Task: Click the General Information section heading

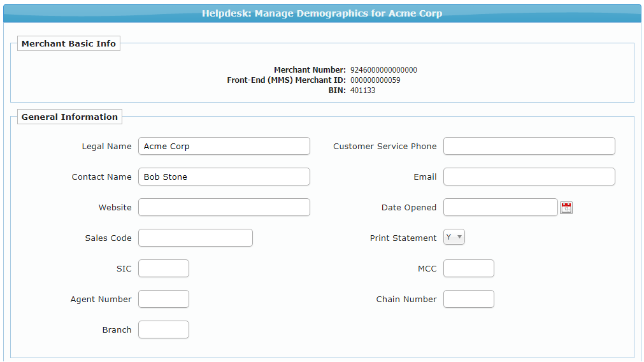Action: click(x=69, y=117)
